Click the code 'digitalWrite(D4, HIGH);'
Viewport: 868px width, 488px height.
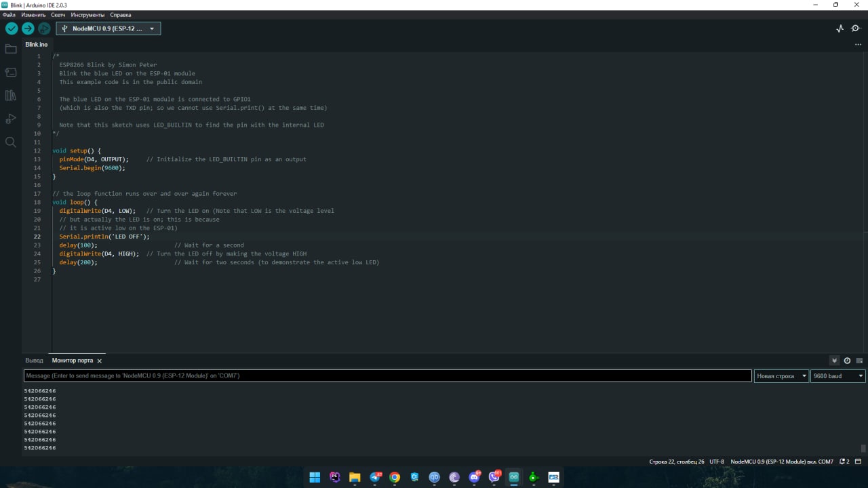pos(99,253)
